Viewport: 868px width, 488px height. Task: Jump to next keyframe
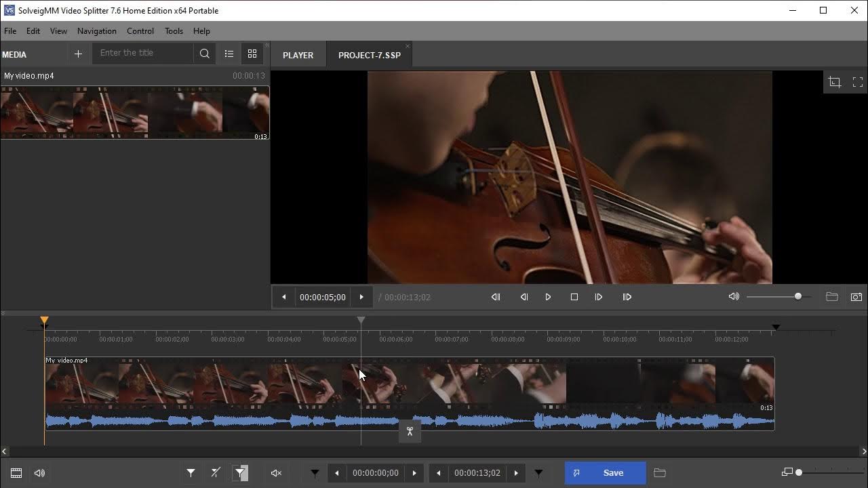[627, 297]
